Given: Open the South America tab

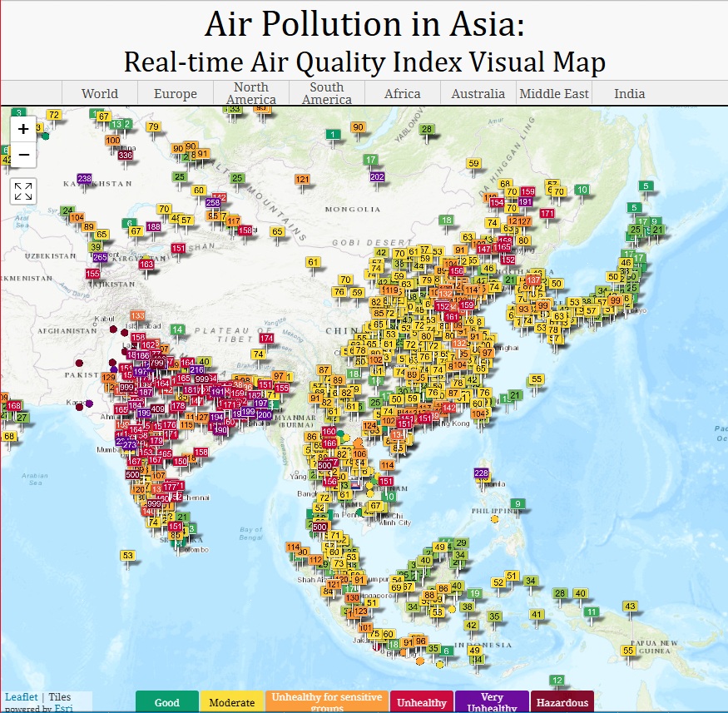Looking at the screenshot, I should click(327, 93).
